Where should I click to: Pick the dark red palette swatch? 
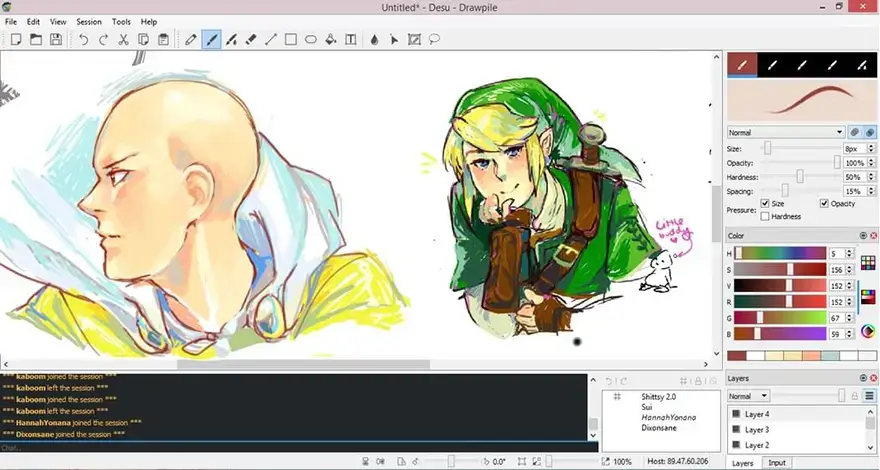click(736, 355)
